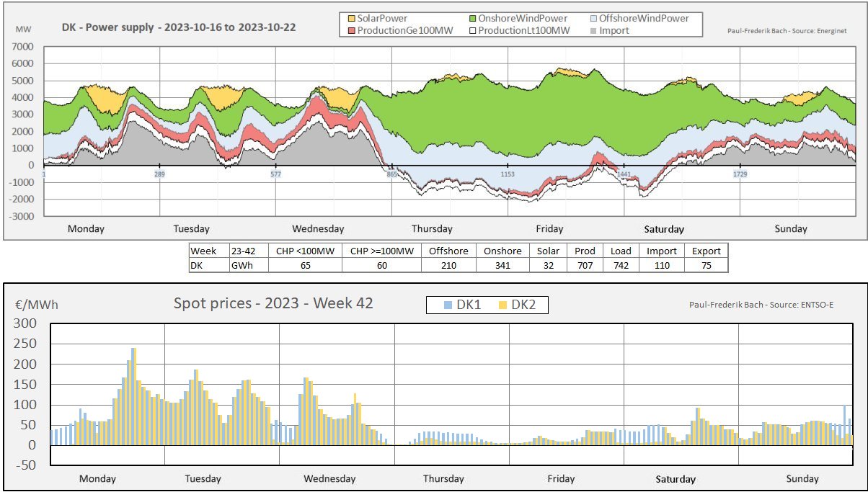The height and width of the screenshot is (492, 868).
Task: Click the Offshore column header in the table
Action: tap(448, 251)
